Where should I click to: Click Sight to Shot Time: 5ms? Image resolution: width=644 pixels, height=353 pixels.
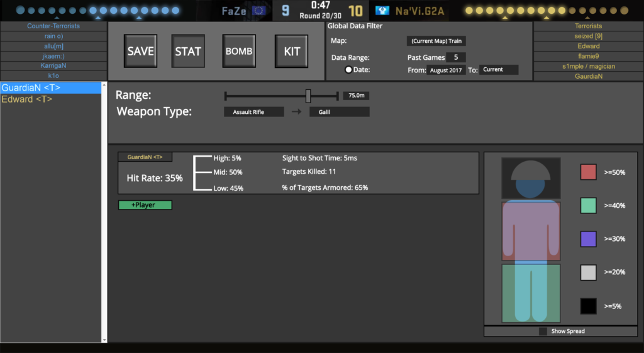[319, 158]
